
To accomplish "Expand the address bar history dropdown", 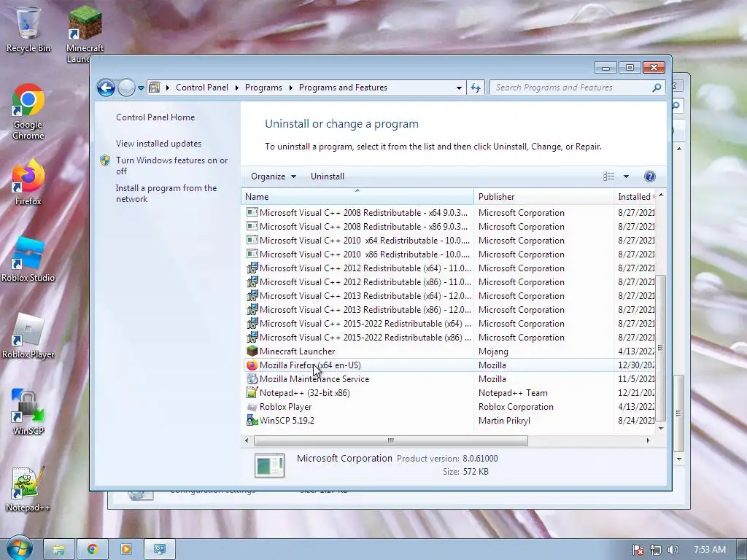I will pos(459,87).
